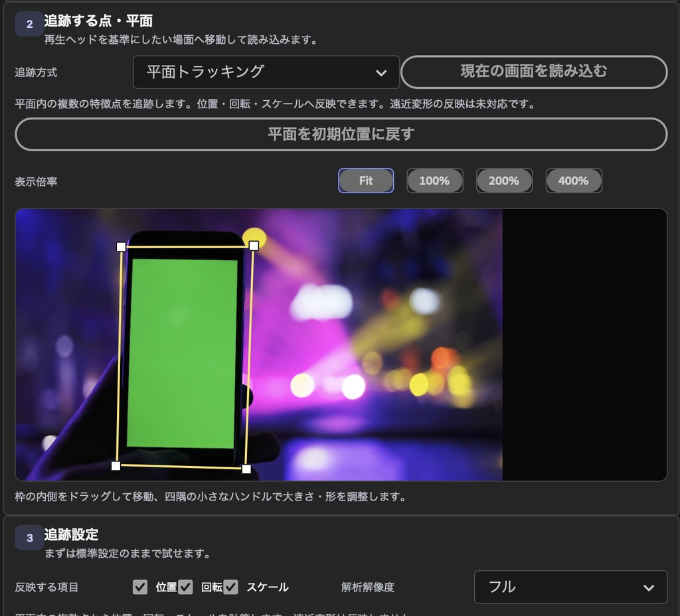Set display zoom to 100%
680x616 pixels.
(x=434, y=181)
